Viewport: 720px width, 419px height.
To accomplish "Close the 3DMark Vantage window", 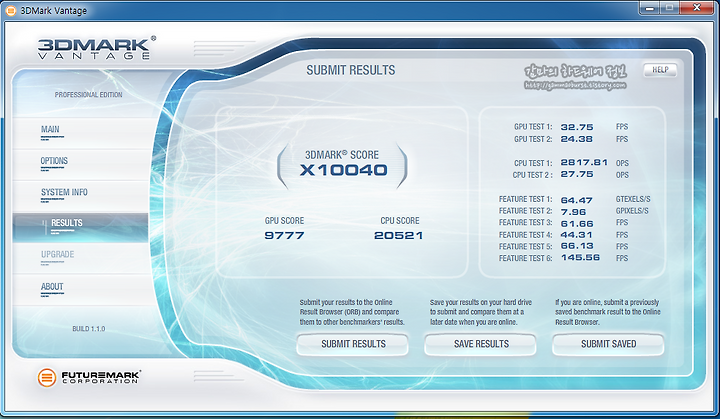I will (697, 8).
